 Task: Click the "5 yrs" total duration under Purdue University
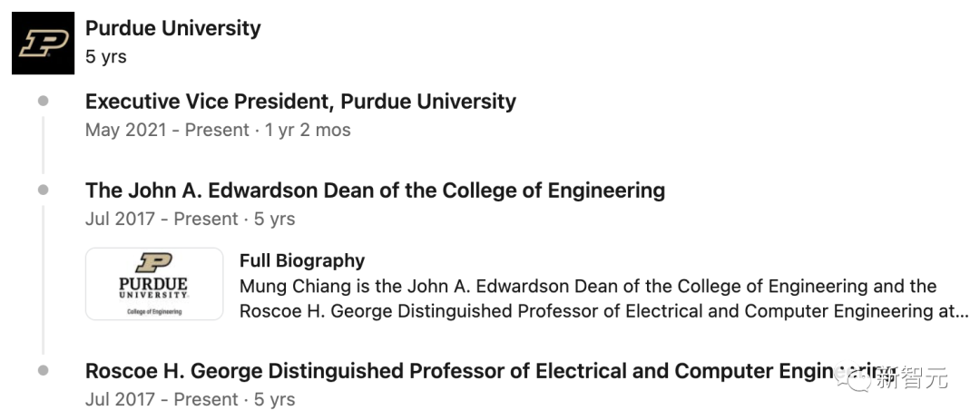(x=106, y=56)
